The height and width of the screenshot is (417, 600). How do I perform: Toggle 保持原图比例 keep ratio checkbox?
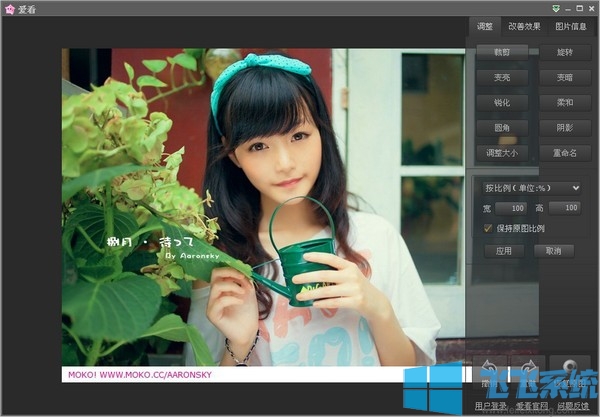click(x=487, y=228)
